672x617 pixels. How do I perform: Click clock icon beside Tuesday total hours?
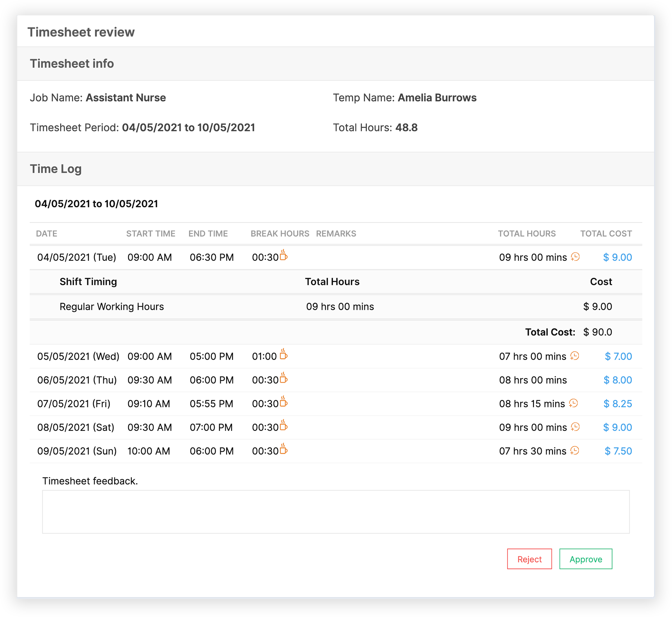click(575, 257)
